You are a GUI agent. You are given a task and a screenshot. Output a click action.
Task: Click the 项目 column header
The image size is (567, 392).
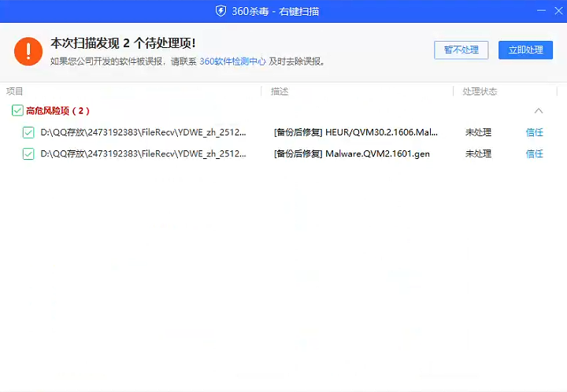click(14, 91)
